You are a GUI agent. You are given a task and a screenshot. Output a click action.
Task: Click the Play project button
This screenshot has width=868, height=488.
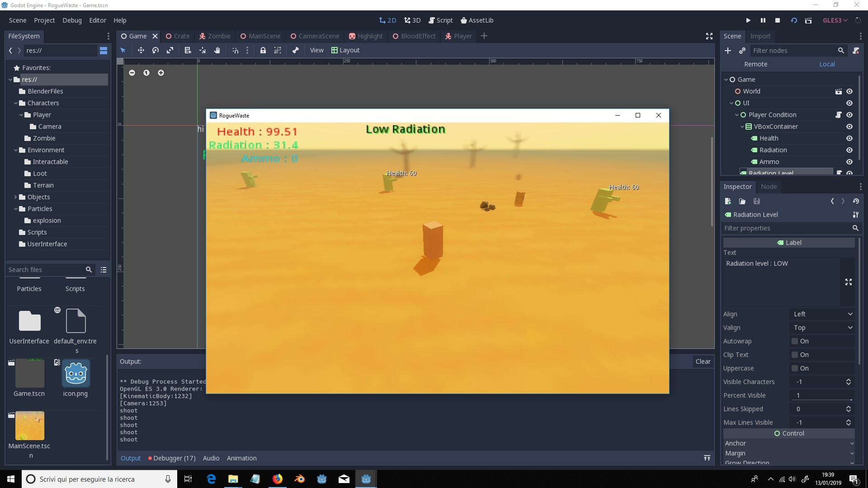[748, 20]
